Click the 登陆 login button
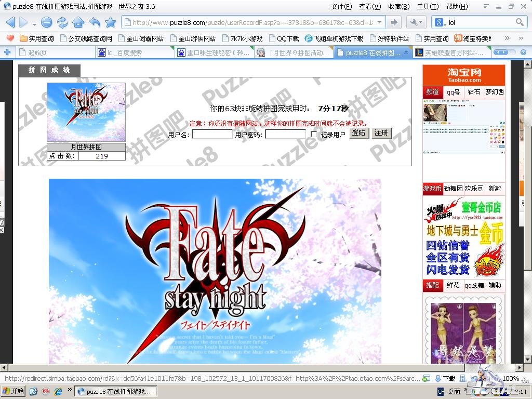 (x=358, y=134)
